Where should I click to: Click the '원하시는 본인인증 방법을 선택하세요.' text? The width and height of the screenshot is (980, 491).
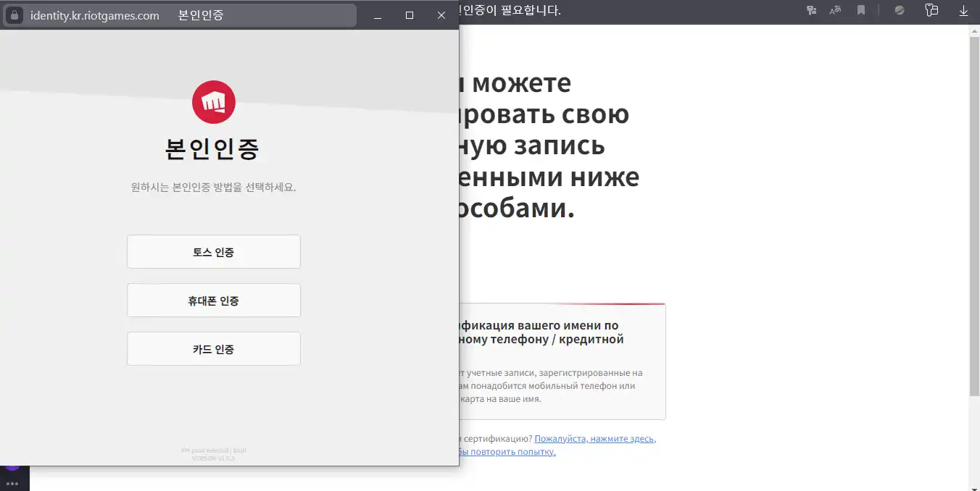(x=214, y=188)
